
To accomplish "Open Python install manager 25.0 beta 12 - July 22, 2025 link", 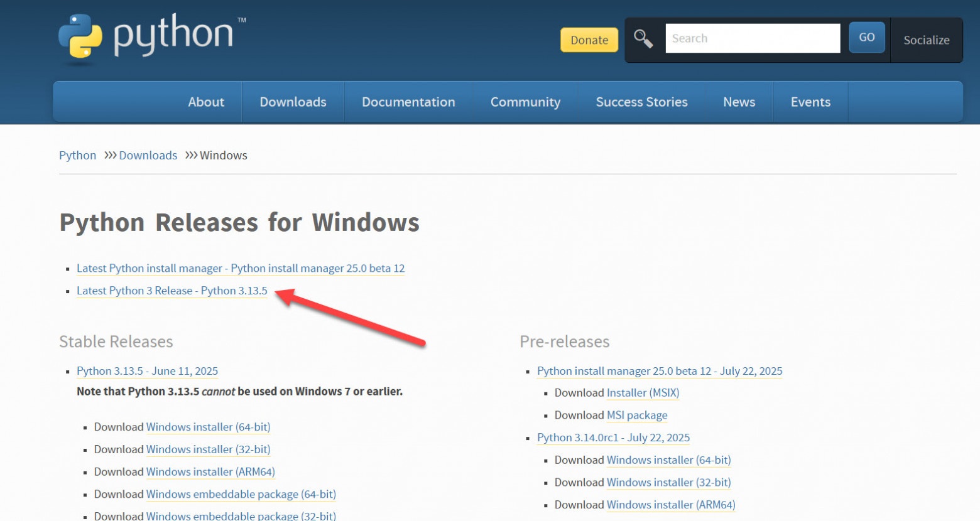I will (x=660, y=371).
